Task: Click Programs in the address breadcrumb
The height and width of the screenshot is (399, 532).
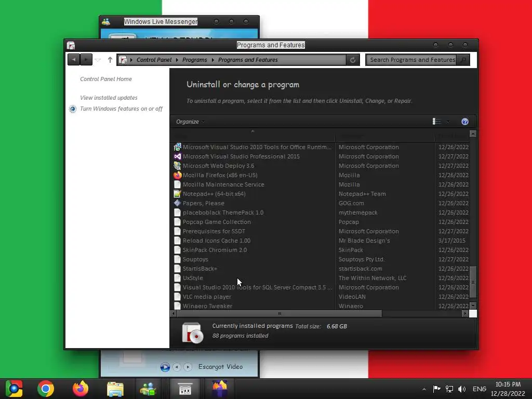Action: pos(194,60)
